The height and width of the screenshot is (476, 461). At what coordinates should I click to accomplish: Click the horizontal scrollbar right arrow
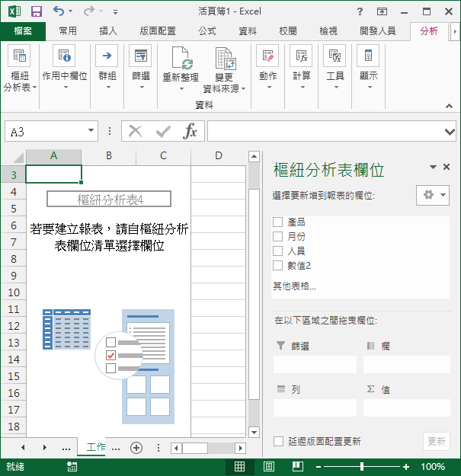pos(240,448)
